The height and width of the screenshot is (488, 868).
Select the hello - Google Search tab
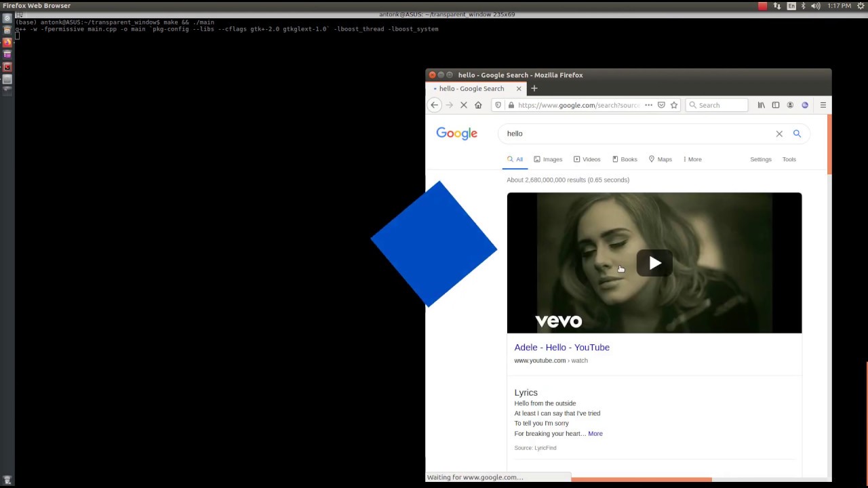click(476, 89)
